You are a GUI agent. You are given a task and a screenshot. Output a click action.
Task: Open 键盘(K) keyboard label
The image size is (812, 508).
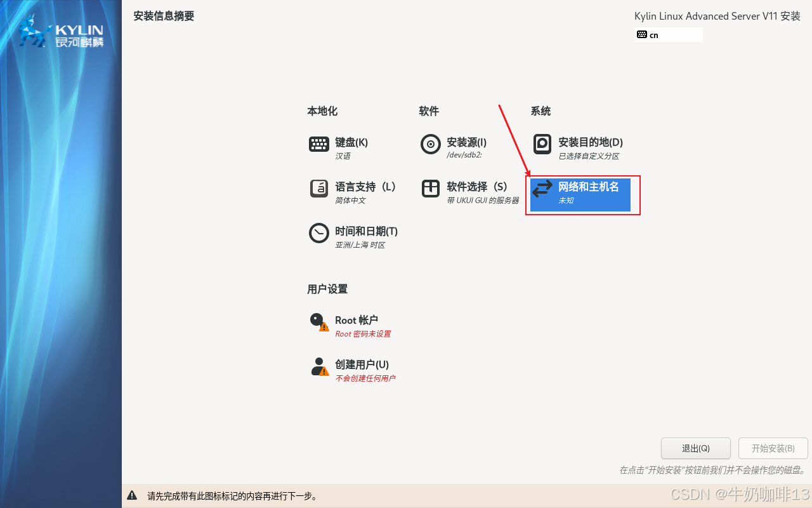coord(351,142)
